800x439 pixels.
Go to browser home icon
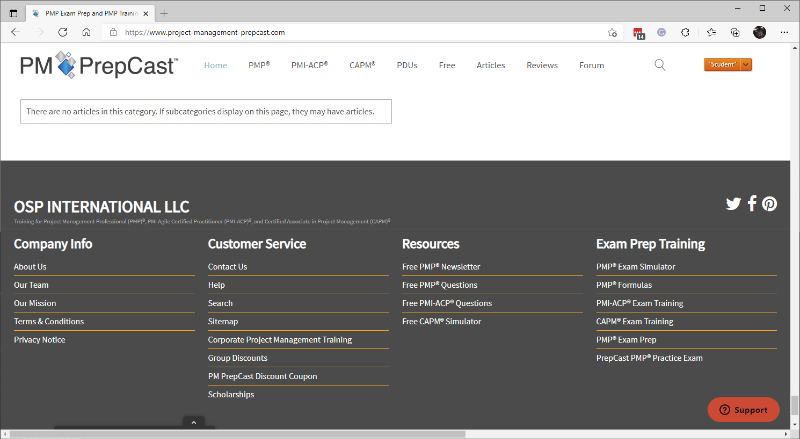pyautogui.click(x=86, y=32)
